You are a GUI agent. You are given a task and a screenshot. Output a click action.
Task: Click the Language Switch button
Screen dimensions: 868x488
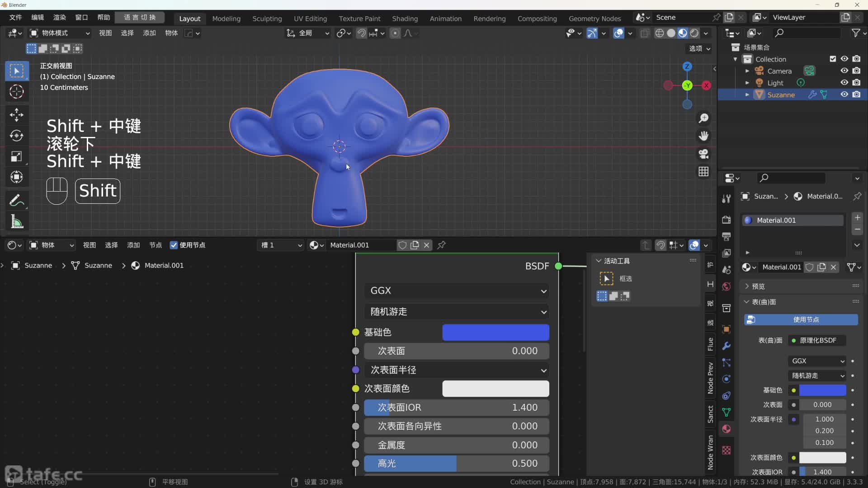pos(140,17)
